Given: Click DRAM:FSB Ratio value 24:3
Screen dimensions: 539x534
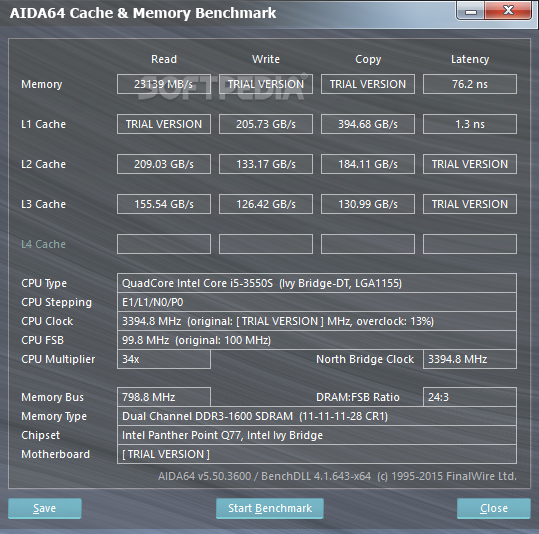Looking at the screenshot, I should (470, 397).
